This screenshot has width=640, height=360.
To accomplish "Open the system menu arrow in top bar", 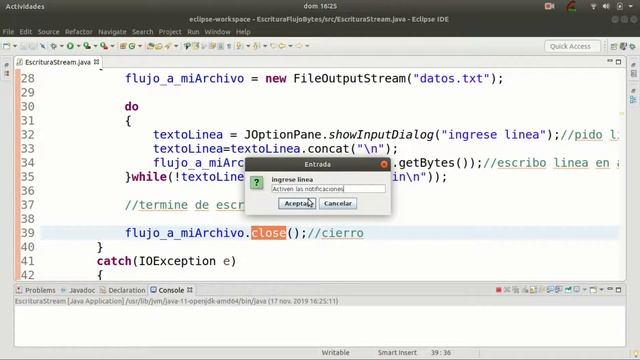I will click(x=631, y=6).
